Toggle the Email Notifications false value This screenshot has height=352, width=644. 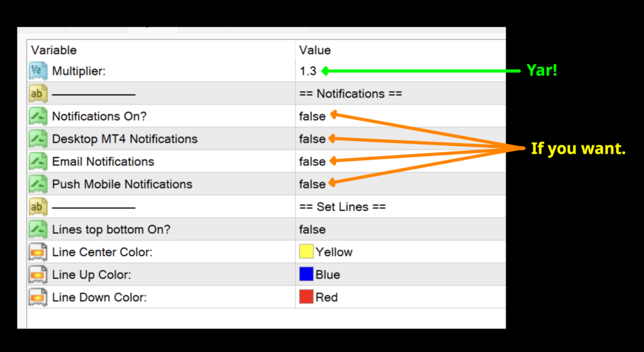[x=313, y=162]
